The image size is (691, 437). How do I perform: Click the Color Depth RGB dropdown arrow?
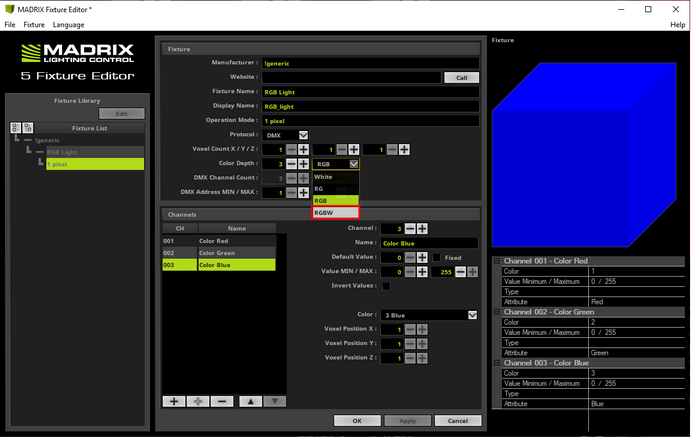click(x=353, y=164)
